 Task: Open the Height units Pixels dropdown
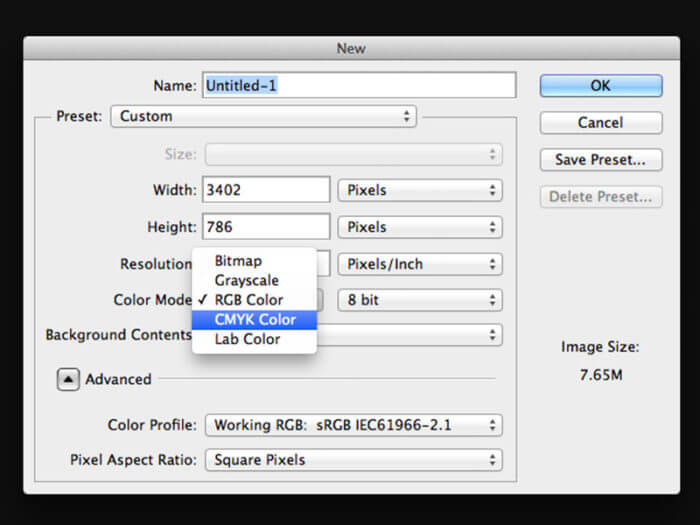click(420, 227)
